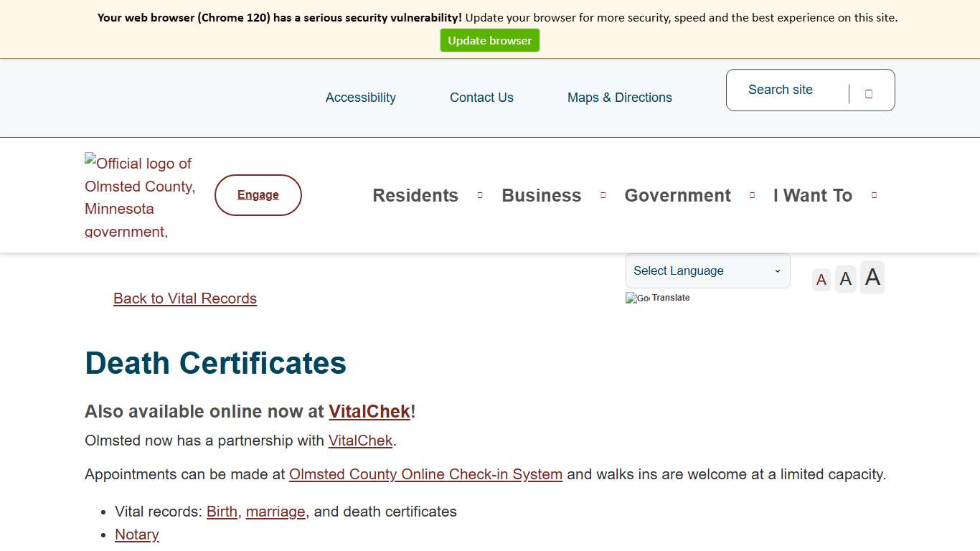Expand the I Want To chevron

[874, 194]
